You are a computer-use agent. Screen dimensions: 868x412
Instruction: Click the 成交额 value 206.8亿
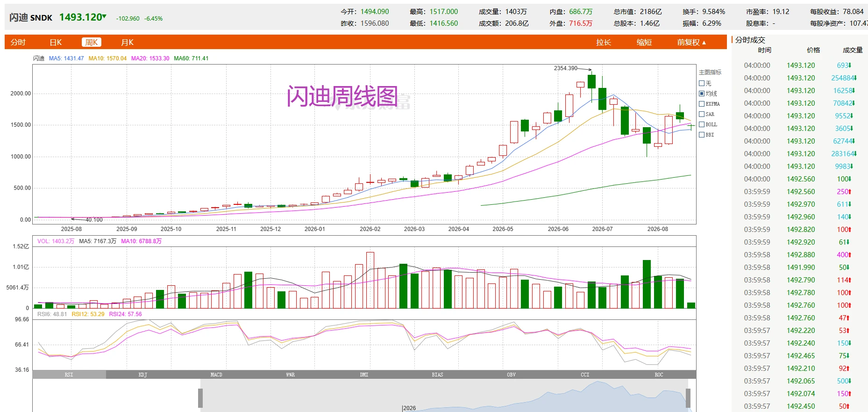tap(517, 23)
